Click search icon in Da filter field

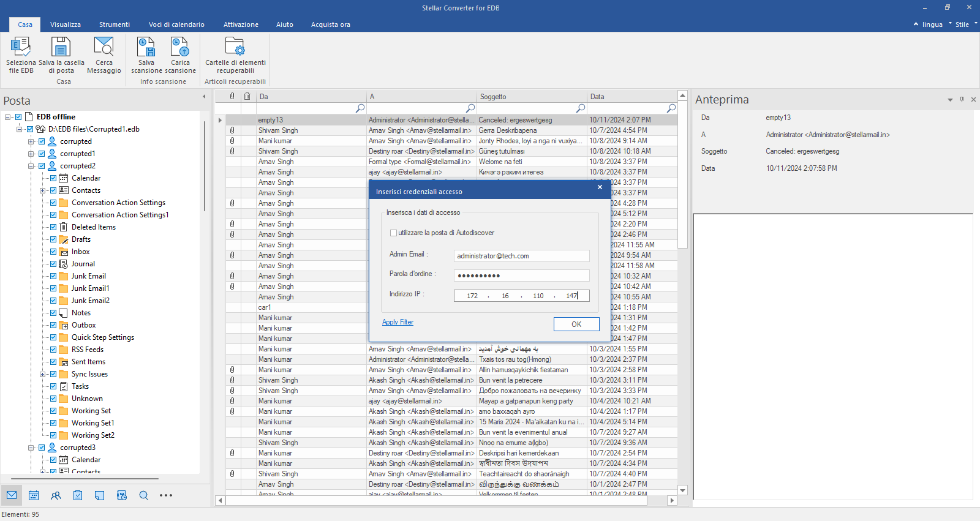(x=360, y=108)
